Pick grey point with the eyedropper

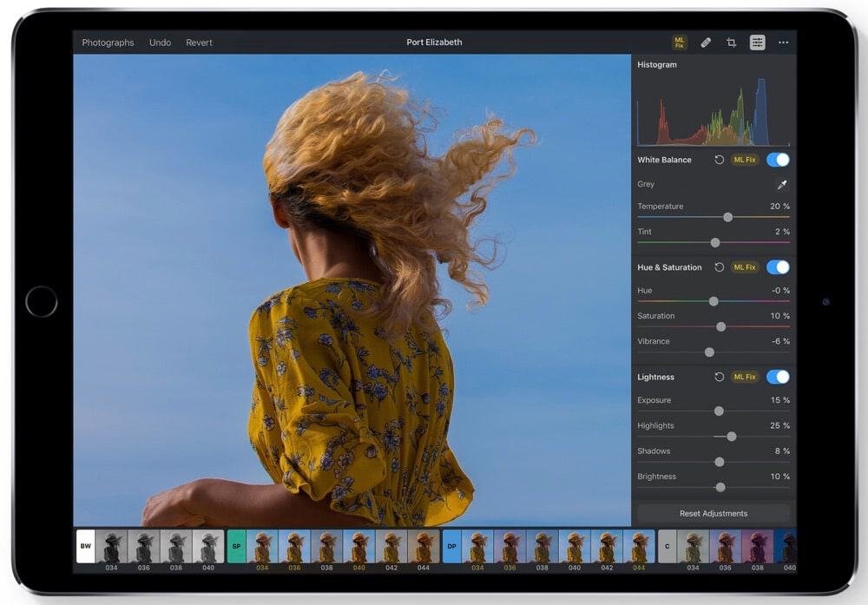pos(782,184)
